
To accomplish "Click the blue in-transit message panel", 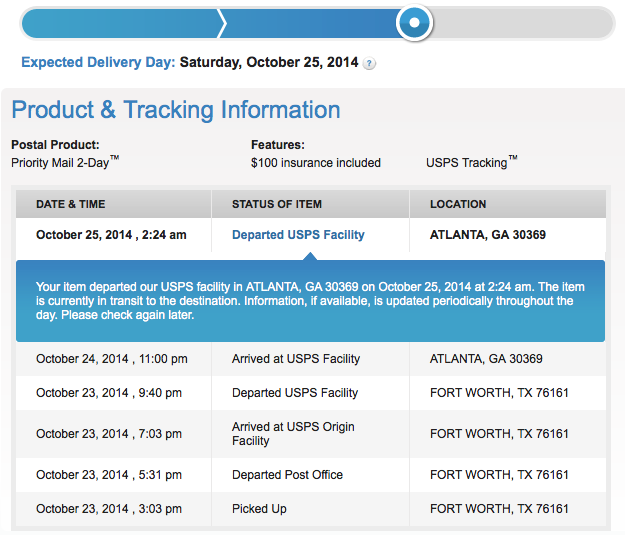I will [x=310, y=301].
